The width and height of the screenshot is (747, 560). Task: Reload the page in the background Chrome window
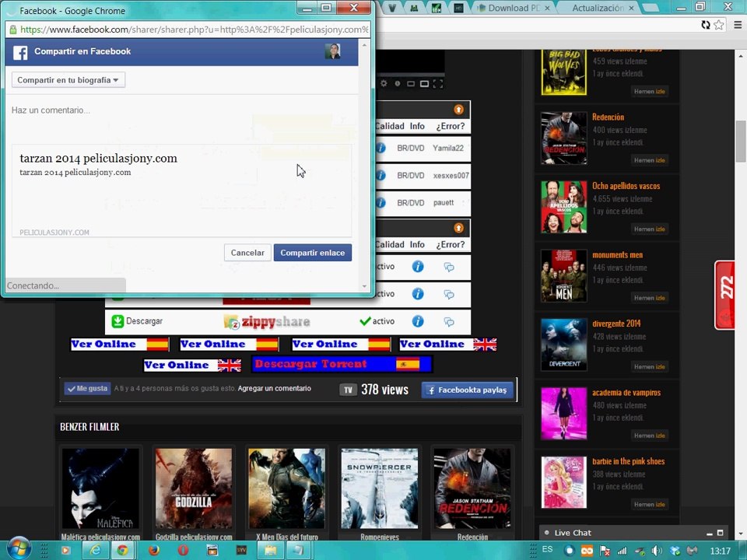click(706, 25)
